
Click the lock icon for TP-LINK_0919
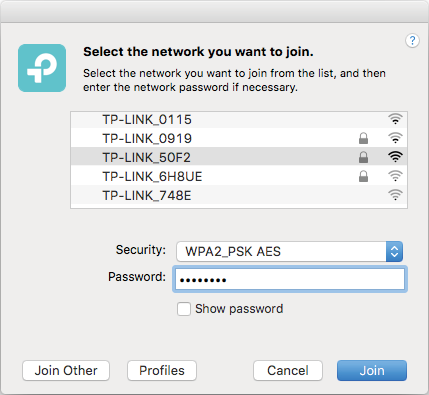click(363, 138)
